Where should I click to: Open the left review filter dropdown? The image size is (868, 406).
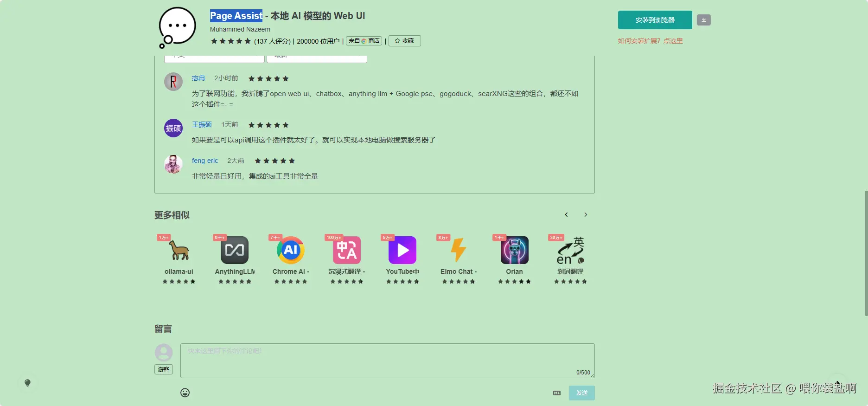coord(214,58)
